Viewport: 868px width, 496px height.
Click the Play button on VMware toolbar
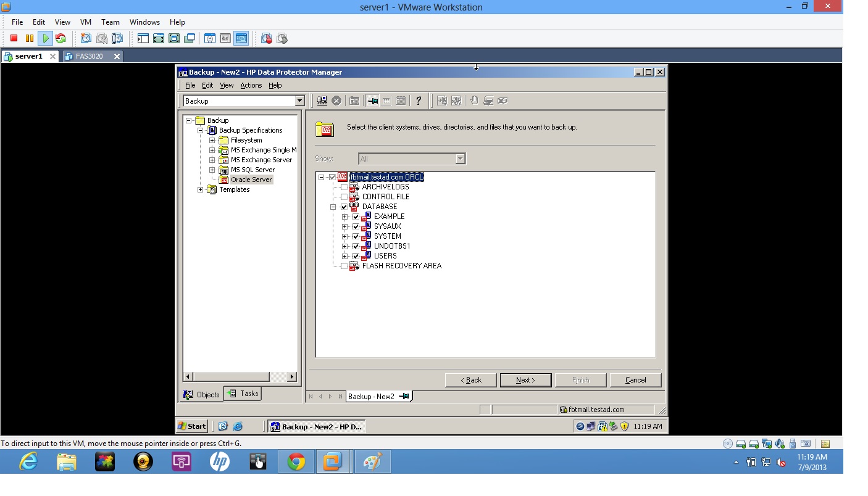coord(45,38)
